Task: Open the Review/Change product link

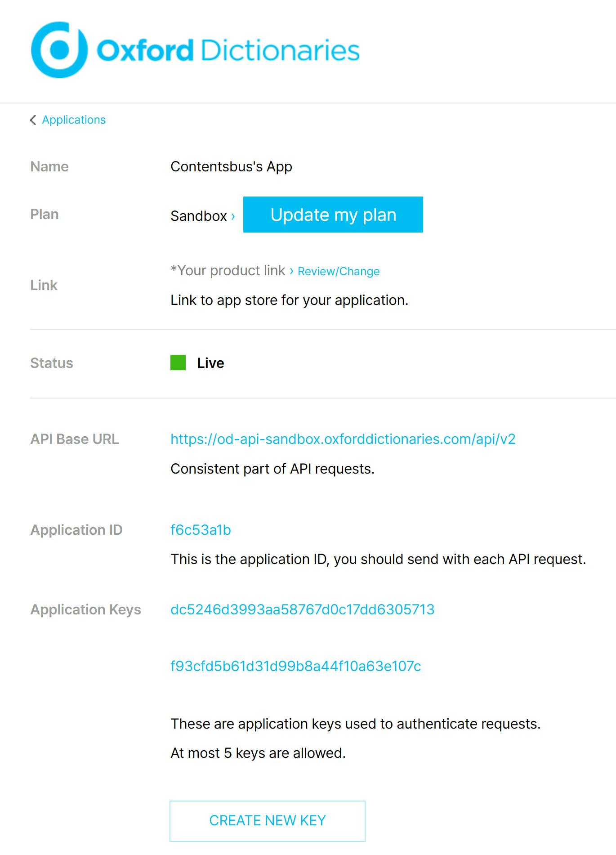Action: coord(339,271)
